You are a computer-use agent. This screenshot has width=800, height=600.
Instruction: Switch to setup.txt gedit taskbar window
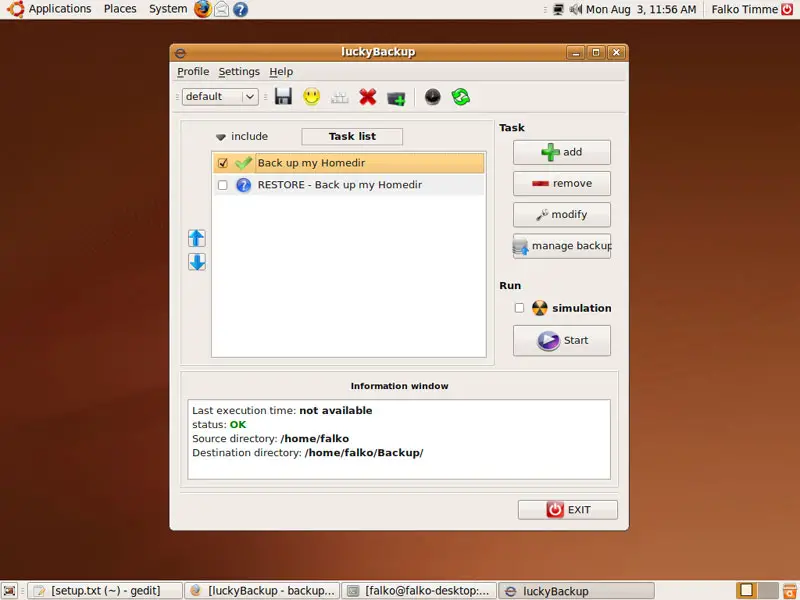pos(105,591)
